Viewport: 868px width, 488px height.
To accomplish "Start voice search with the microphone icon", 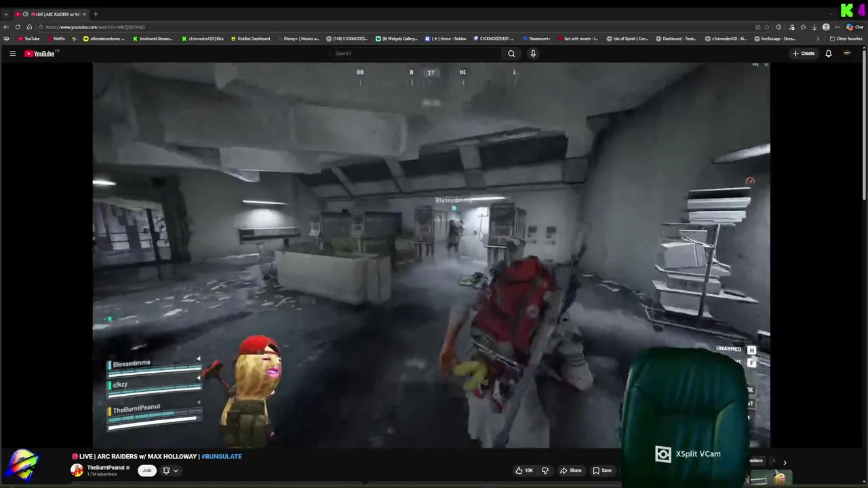I will [x=533, y=54].
